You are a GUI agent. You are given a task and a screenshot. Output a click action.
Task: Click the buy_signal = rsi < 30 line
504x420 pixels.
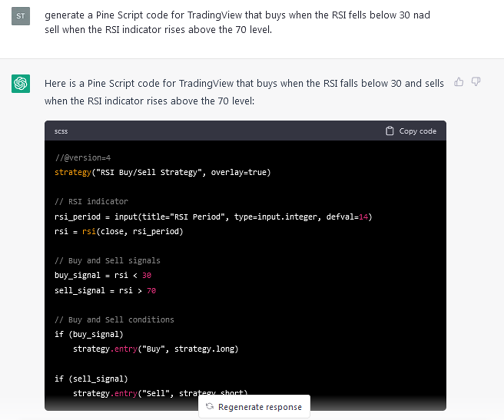click(x=103, y=275)
